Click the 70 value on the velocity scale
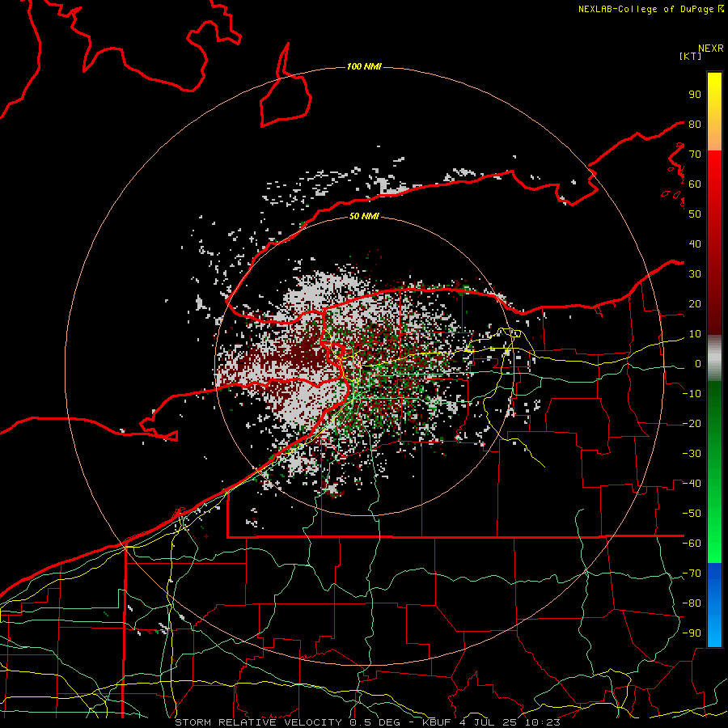728x728 pixels. [x=695, y=154]
